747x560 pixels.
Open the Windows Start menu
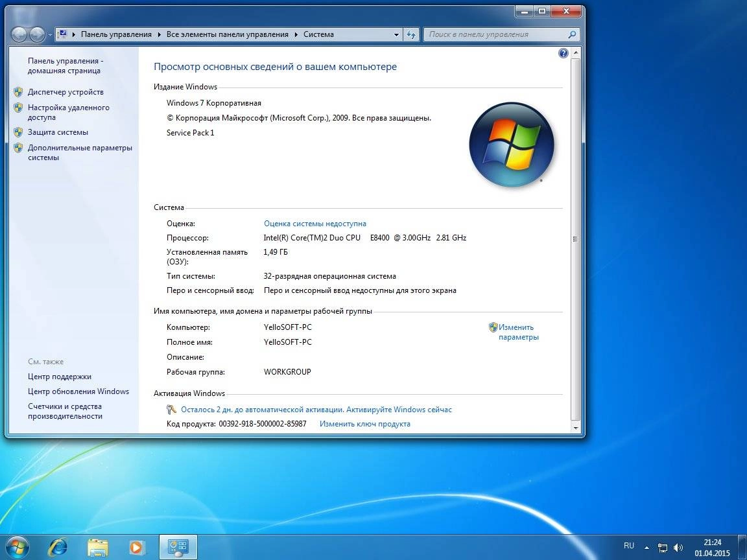[x=17, y=547]
